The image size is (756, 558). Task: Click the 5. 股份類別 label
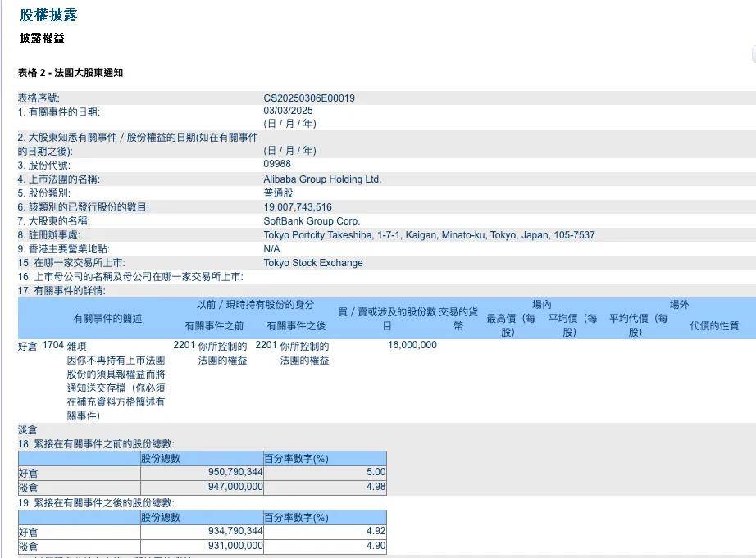(x=44, y=193)
